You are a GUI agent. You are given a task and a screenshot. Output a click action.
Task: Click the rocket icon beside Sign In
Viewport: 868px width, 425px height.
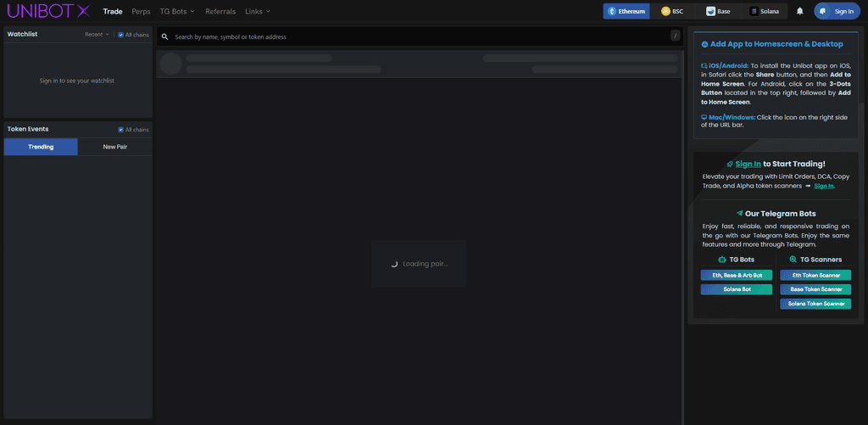[x=730, y=164]
